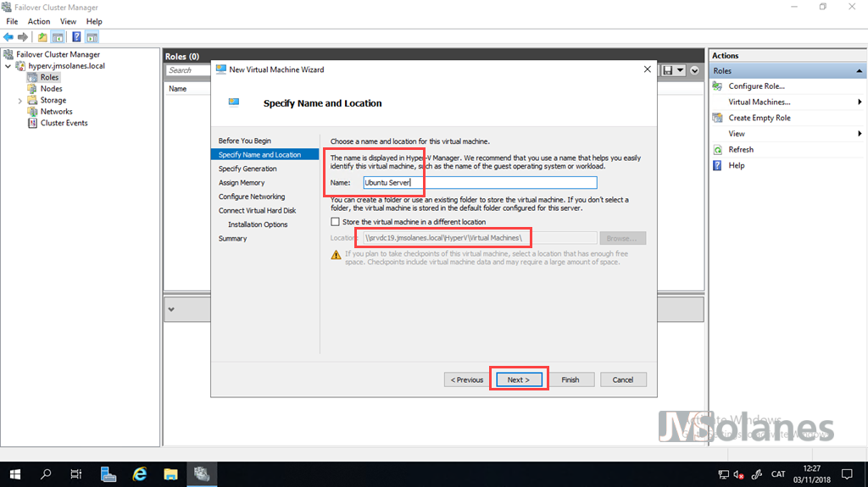Click the Up one level folder icon
The width and height of the screenshot is (868, 487).
[x=42, y=37]
